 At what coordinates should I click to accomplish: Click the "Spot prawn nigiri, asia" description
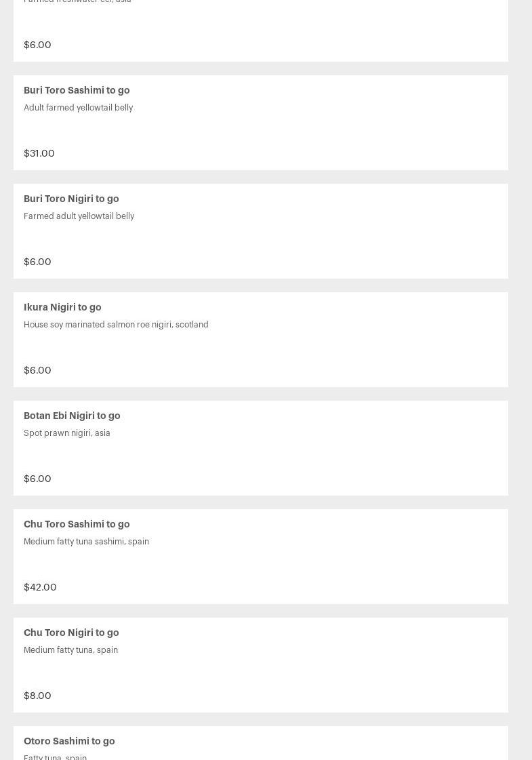coord(66,433)
